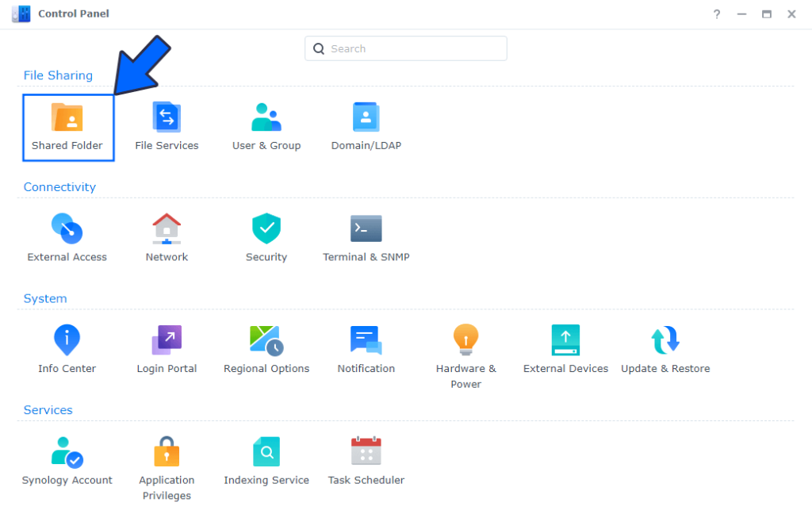The image size is (812, 514).
Task: Click the Security shield icon
Action: (x=266, y=229)
